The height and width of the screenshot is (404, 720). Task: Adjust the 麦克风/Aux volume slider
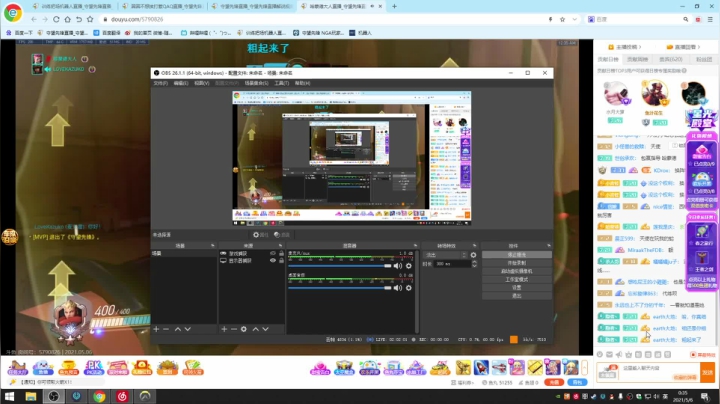[339, 266]
